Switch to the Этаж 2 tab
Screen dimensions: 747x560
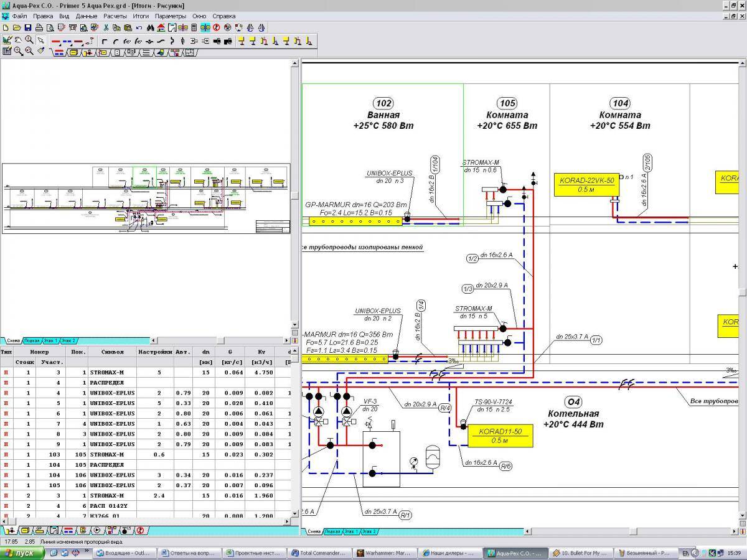click(69, 340)
